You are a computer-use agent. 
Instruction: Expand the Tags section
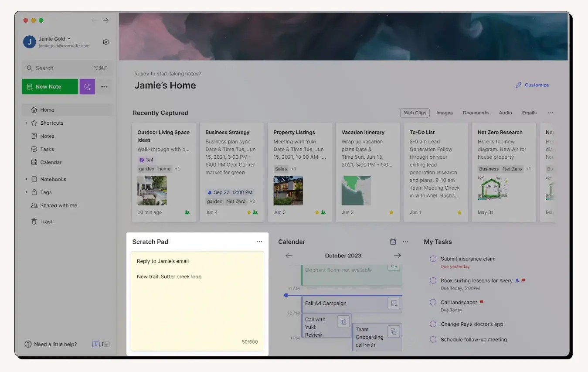click(26, 192)
